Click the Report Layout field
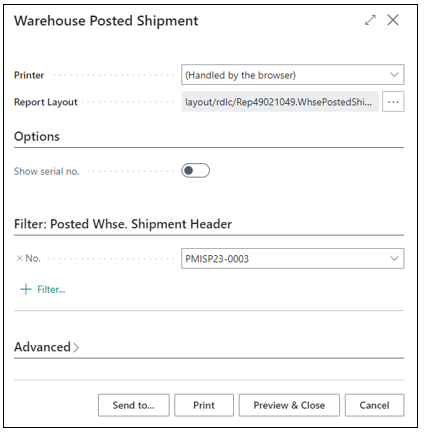 tap(280, 102)
